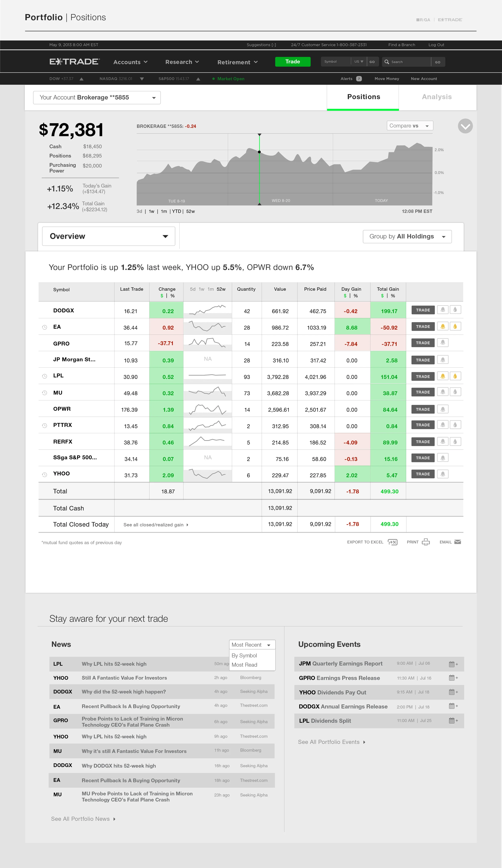Add JPM Quarterly Earnings Report to calendar
Viewport: 502px width, 868px height.
[x=453, y=664]
